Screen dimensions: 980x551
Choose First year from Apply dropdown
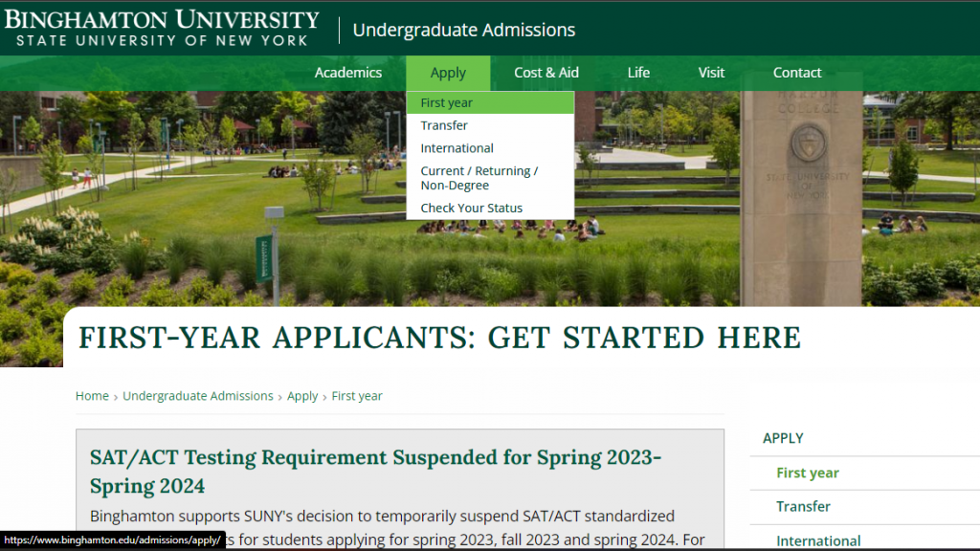[x=447, y=102]
